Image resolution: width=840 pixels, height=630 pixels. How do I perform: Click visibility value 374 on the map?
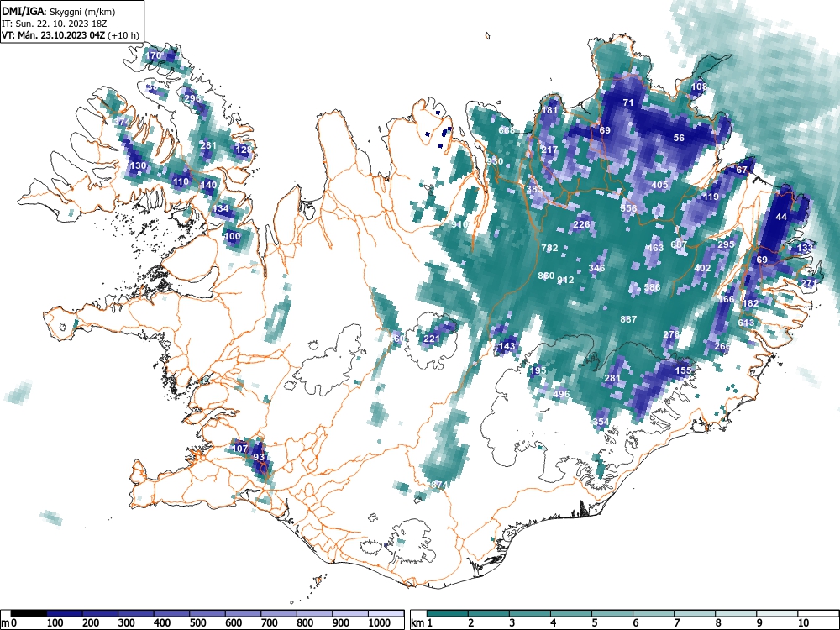(122, 122)
